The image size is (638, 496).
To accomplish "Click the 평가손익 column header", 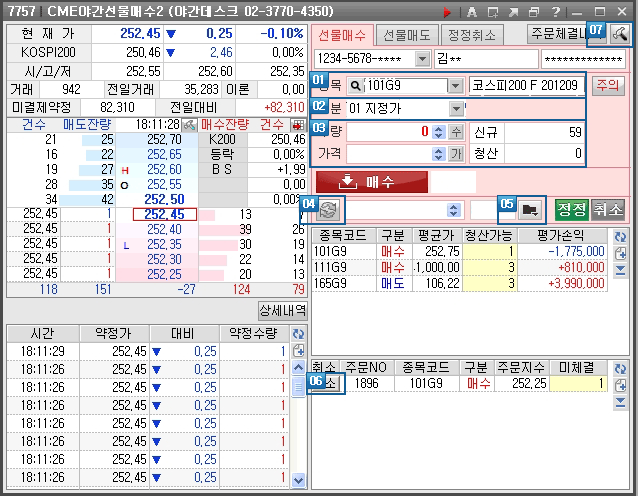I will 561,235.
